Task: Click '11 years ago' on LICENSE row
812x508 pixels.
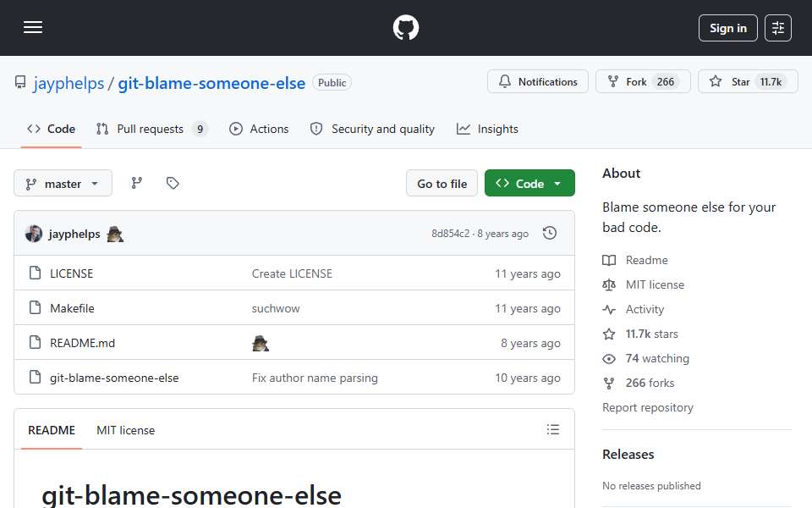Action: click(x=527, y=273)
